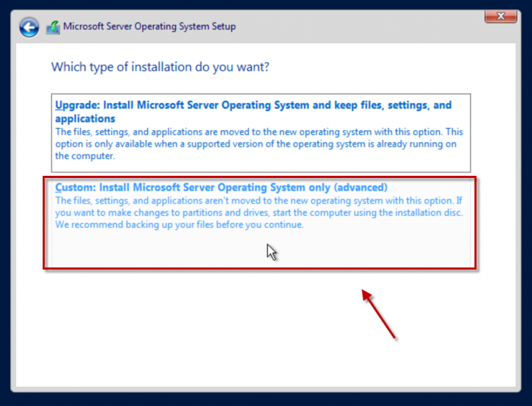
Task: Click the setup wizard icon beside title
Action: [53, 27]
